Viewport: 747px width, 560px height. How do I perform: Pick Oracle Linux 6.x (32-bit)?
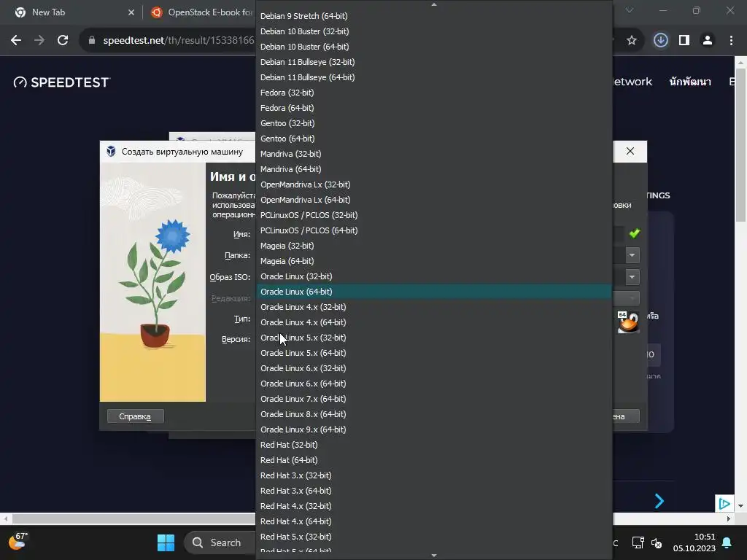434,368
